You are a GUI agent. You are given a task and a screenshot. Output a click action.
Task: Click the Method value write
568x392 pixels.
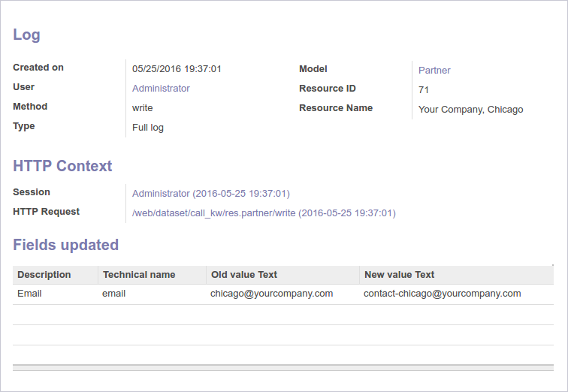(x=142, y=108)
